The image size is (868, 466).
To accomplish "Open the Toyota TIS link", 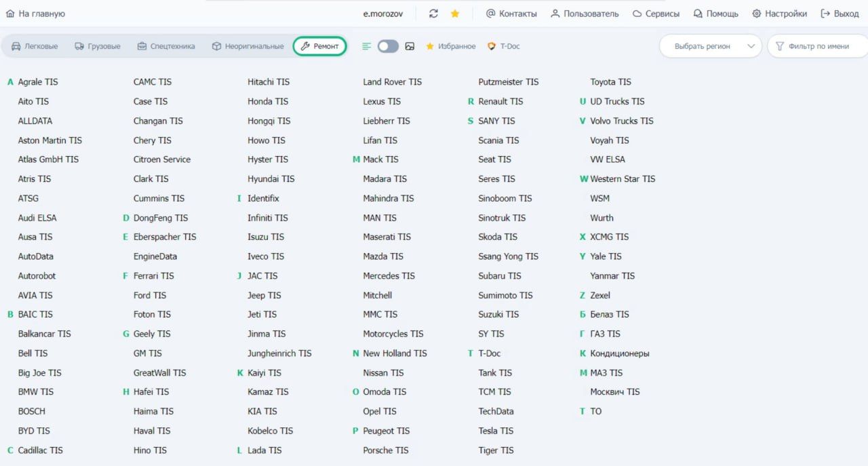I will (610, 82).
